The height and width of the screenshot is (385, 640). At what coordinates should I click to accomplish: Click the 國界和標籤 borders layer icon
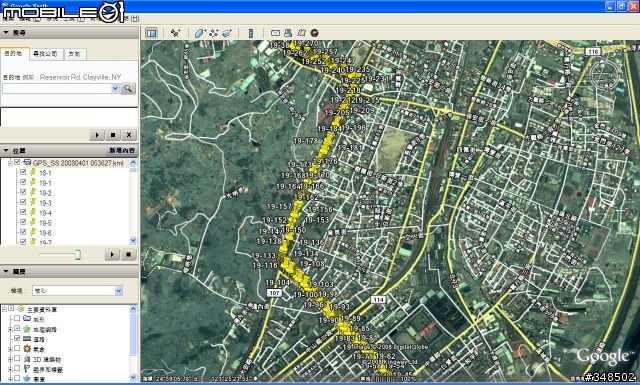click(x=27, y=369)
